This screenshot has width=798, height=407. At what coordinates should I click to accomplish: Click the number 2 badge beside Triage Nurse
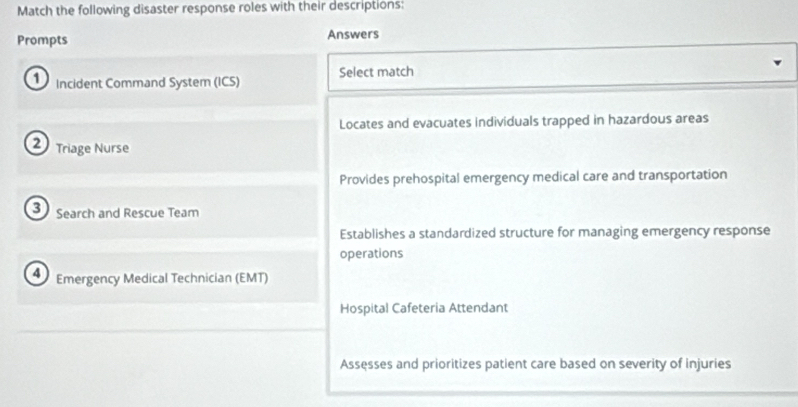pos(37,143)
